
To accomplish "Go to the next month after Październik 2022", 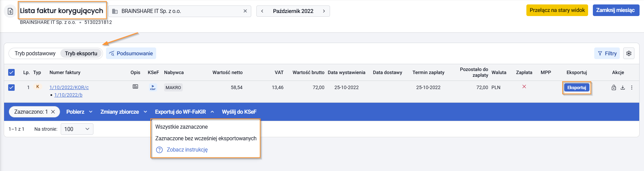I will click(324, 11).
